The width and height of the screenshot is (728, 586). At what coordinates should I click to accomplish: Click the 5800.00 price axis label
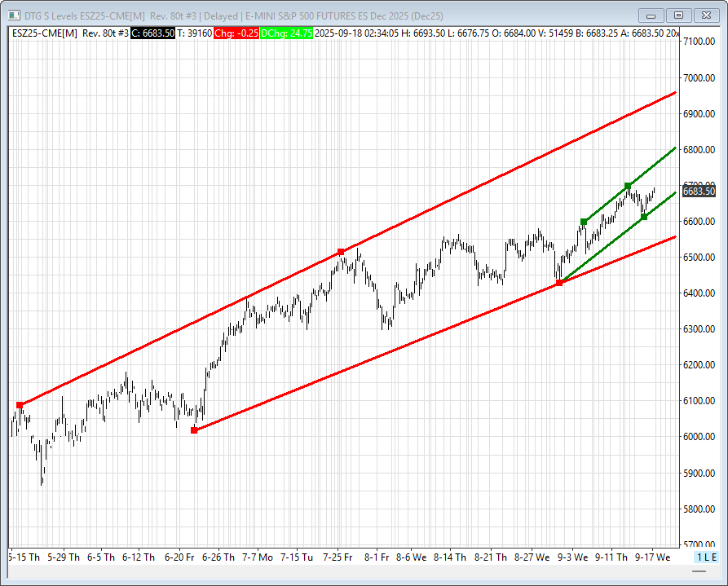(x=699, y=509)
